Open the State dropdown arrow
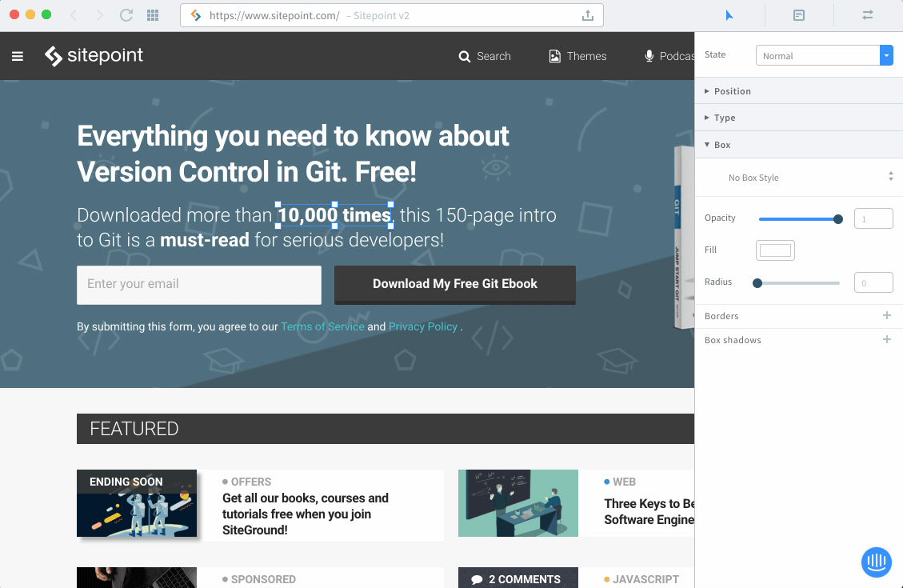This screenshot has width=903, height=588. pos(886,55)
